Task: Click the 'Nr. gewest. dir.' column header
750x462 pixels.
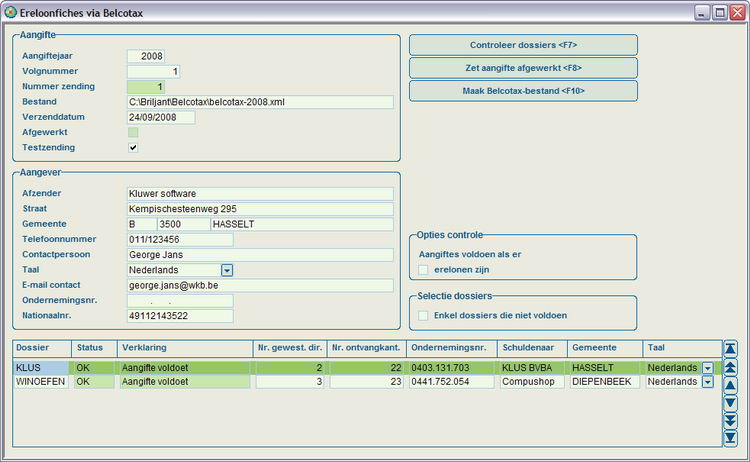Action: pyautogui.click(x=290, y=348)
